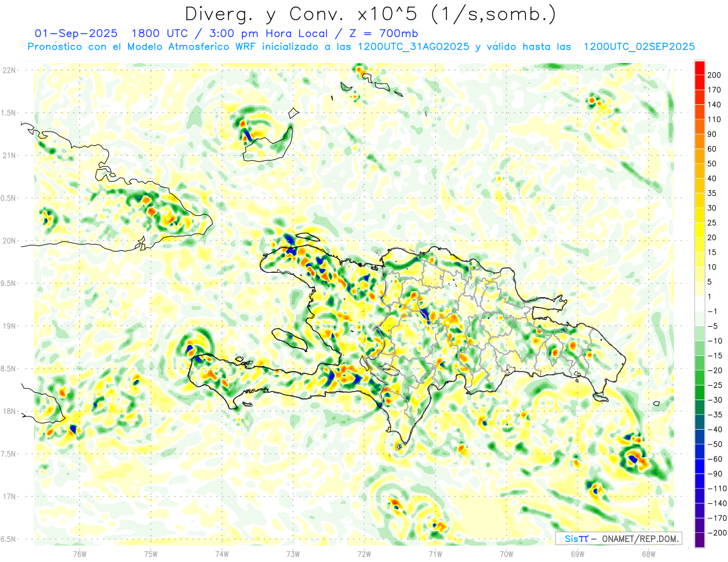Click the positive '110' colorbar value
Viewport: 728px width, 562px height.
point(715,119)
